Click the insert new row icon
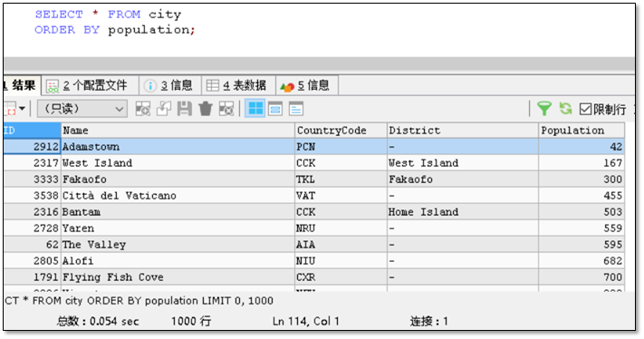The height and width of the screenshot is (339, 644). (x=143, y=109)
